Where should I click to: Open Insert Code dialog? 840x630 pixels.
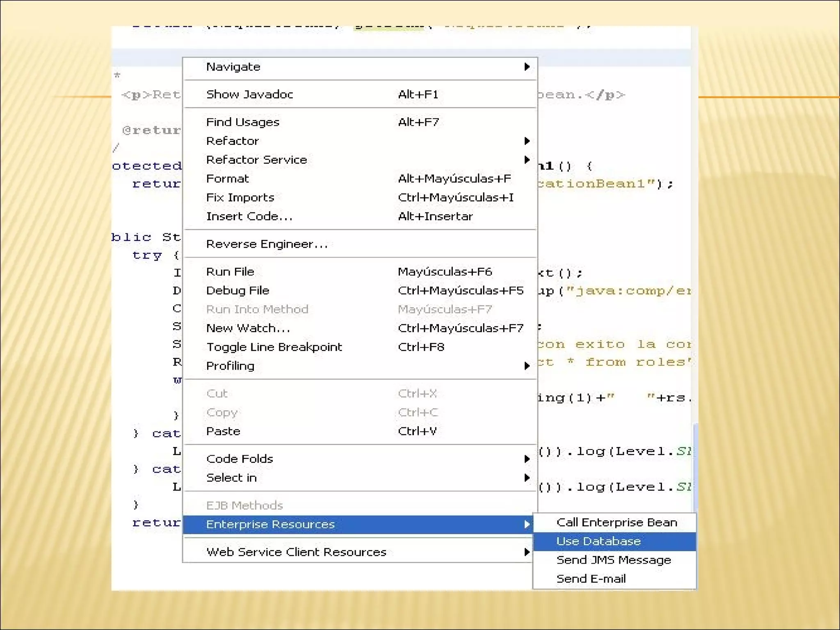click(x=249, y=217)
